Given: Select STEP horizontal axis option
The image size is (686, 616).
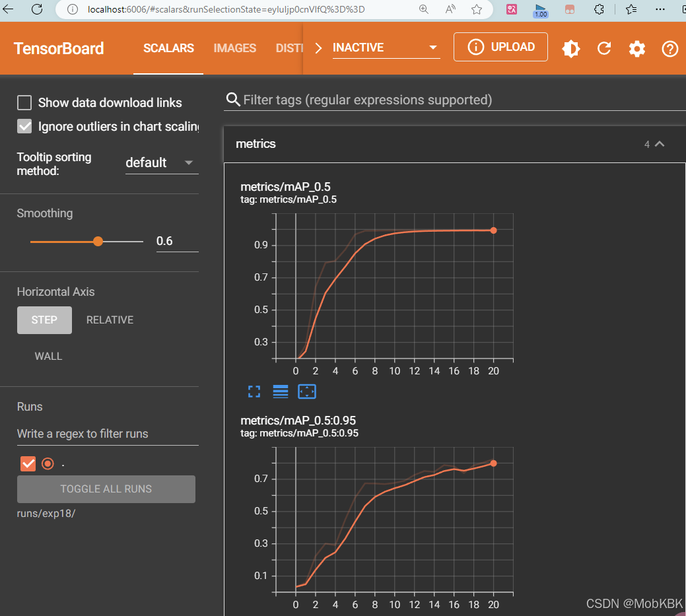Looking at the screenshot, I should [45, 320].
